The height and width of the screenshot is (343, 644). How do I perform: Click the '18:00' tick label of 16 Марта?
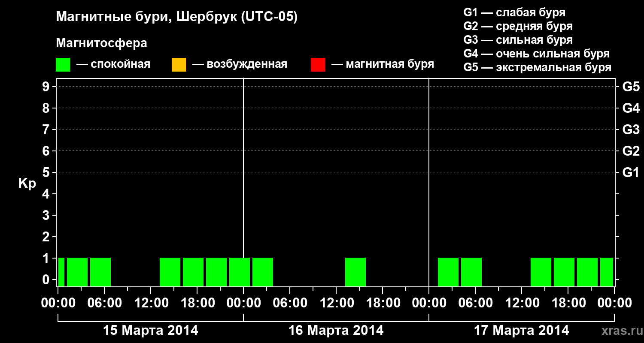coord(383,303)
